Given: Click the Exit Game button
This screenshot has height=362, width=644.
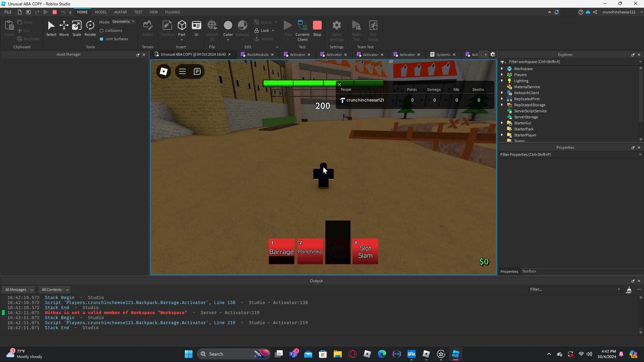Looking at the screenshot, I should pyautogui.click(x=373, y=31).
